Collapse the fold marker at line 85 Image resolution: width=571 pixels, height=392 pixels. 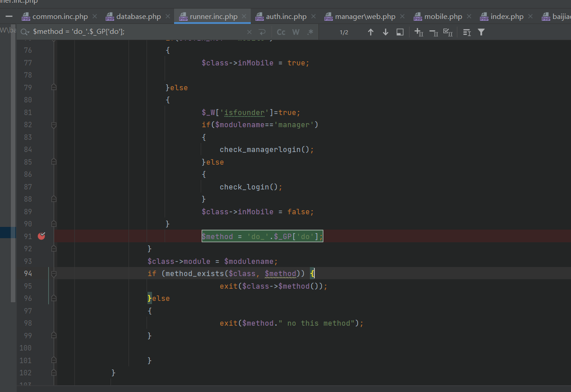(54, 162)
